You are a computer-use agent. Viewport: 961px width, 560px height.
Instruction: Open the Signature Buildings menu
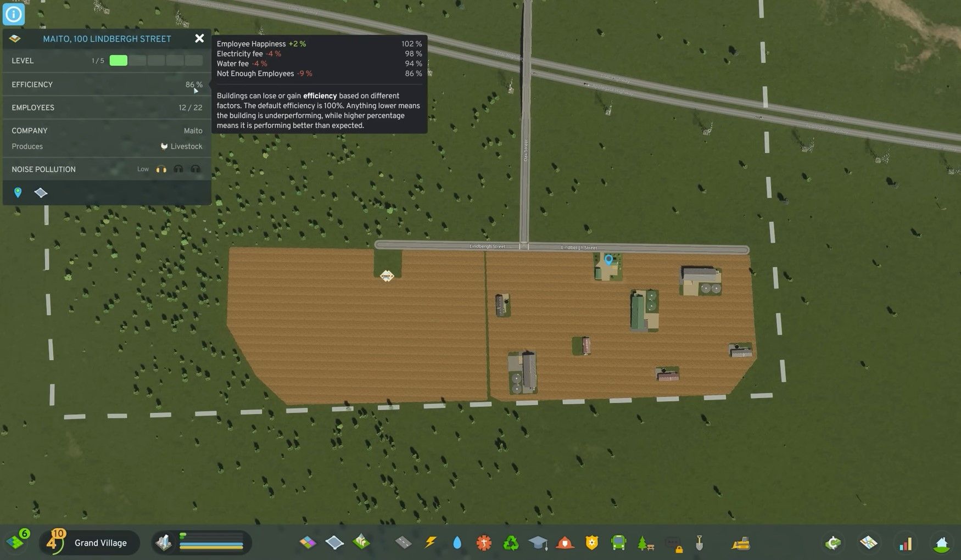click(361, 542)
